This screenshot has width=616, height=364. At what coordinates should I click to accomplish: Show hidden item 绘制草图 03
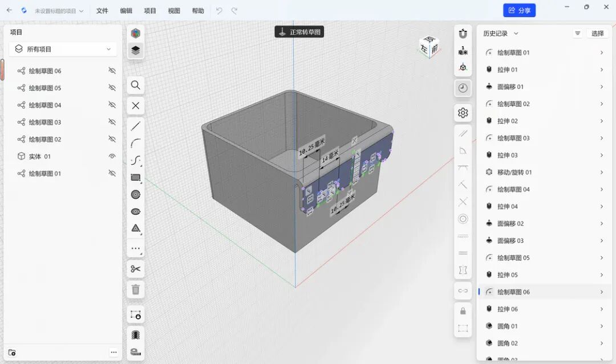[x=112, y=122]
